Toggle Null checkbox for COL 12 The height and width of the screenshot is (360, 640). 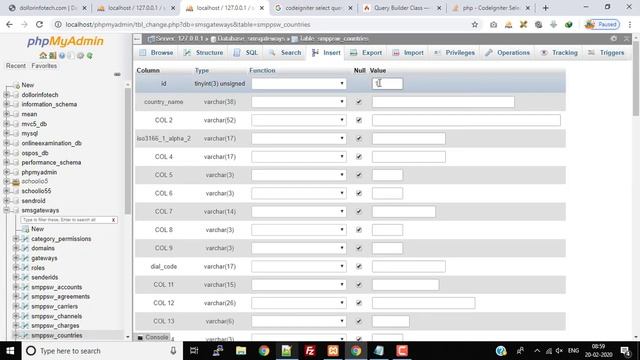coord(359,303)
